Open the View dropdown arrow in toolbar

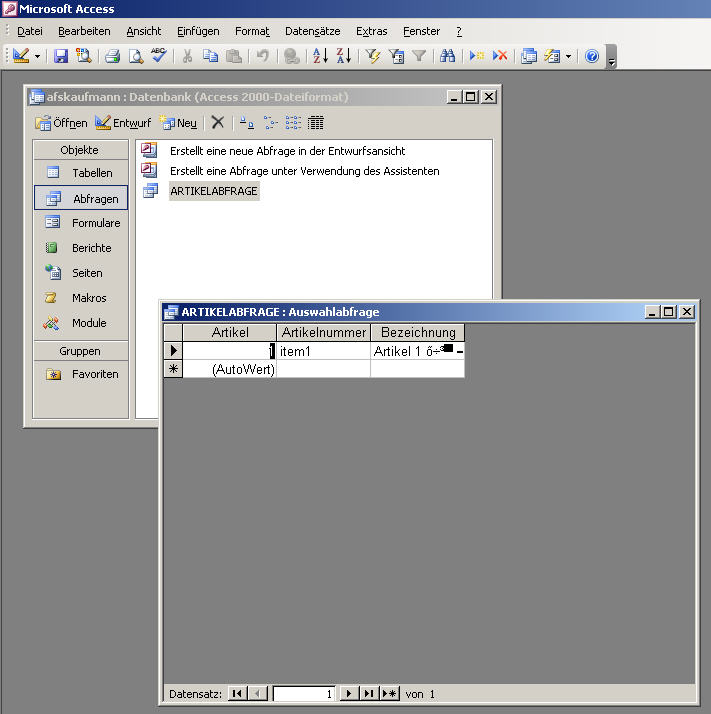[37, 56]
